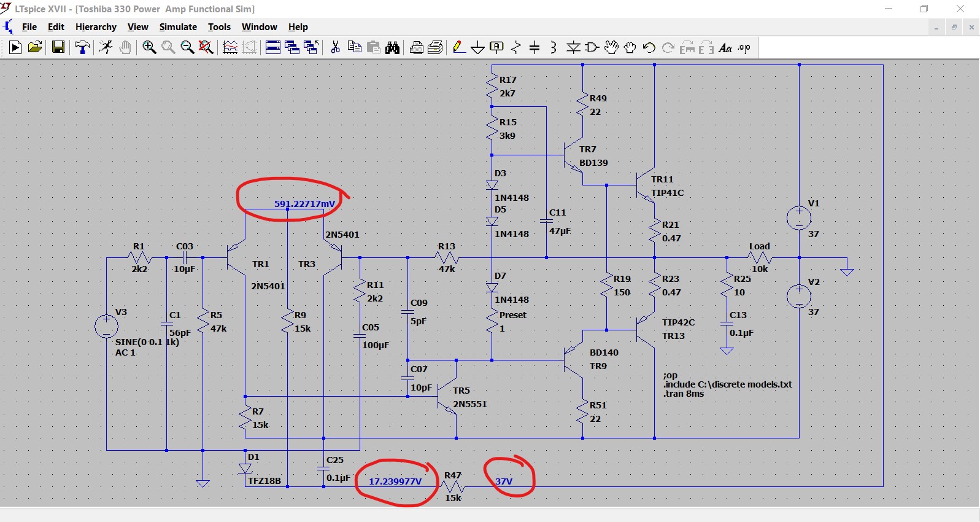Select the Drag closed-hand tool
The image size is (980, 522).
point(630,47)
